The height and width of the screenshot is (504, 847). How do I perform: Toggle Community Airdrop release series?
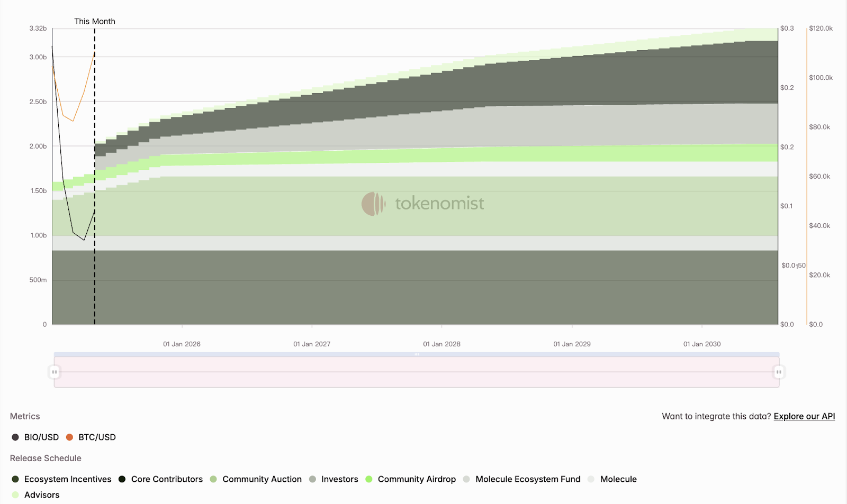pos(410,479)
